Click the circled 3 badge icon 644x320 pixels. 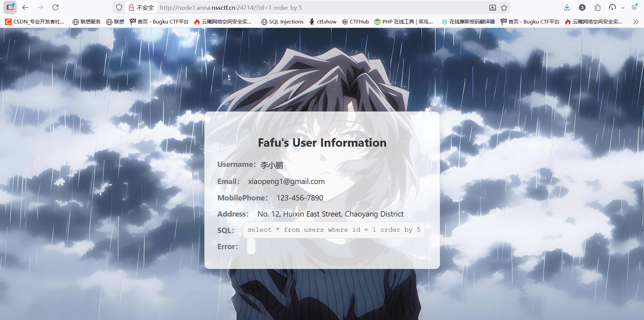[582, 7]
